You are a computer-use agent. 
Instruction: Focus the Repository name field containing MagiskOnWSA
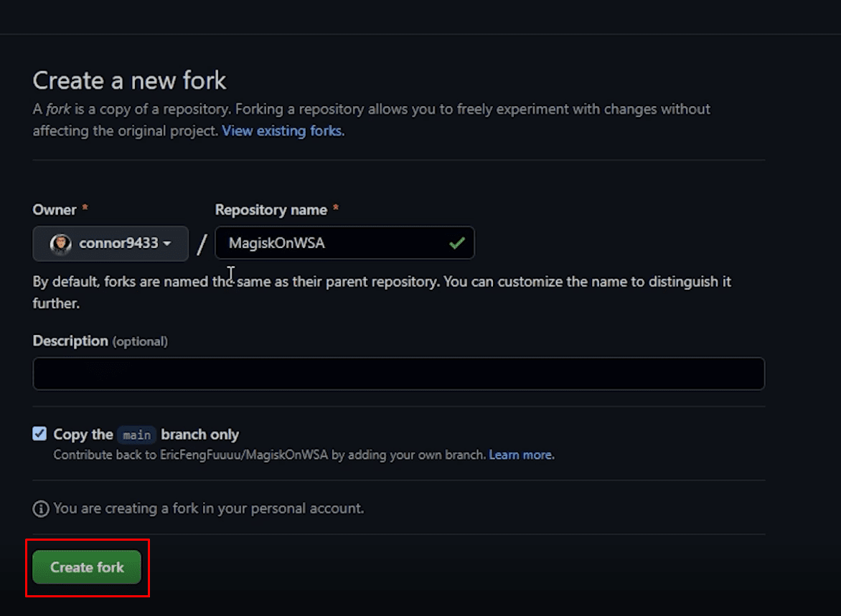click(330, 243)
